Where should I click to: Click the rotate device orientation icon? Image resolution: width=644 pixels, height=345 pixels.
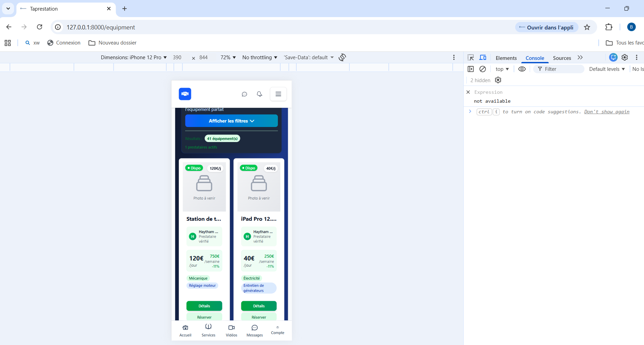342,57
